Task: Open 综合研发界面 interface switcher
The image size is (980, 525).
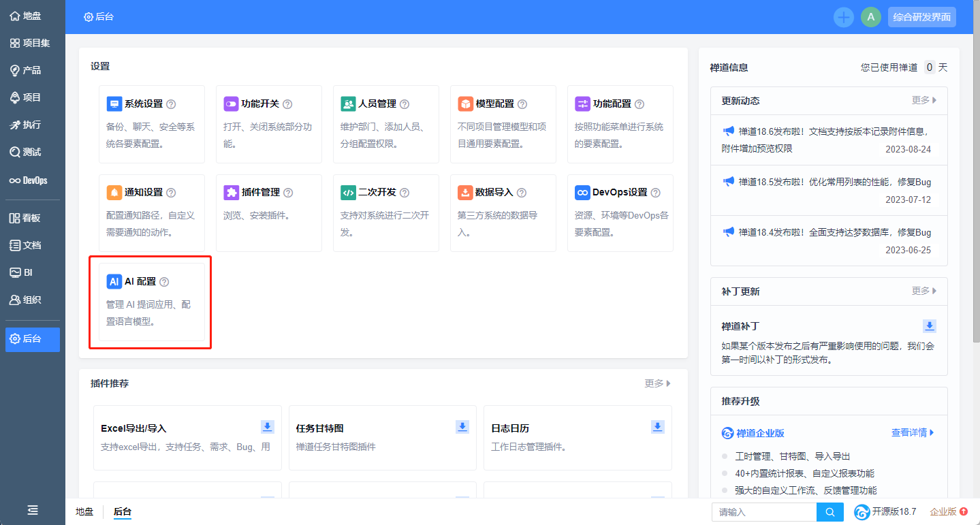Action: pos(921,17)
